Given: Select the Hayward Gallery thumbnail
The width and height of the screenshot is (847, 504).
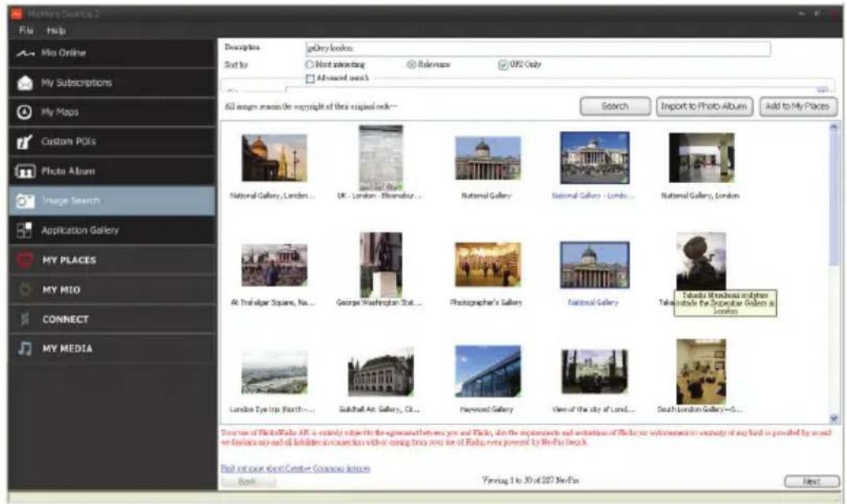Looking at the screenshot, I should (x=488, y=371).
